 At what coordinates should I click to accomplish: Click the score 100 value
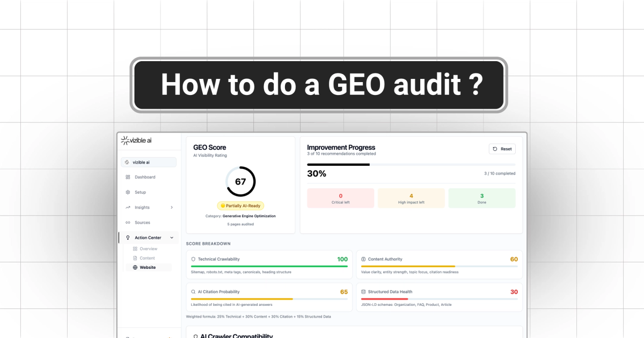tap(342, 259)
